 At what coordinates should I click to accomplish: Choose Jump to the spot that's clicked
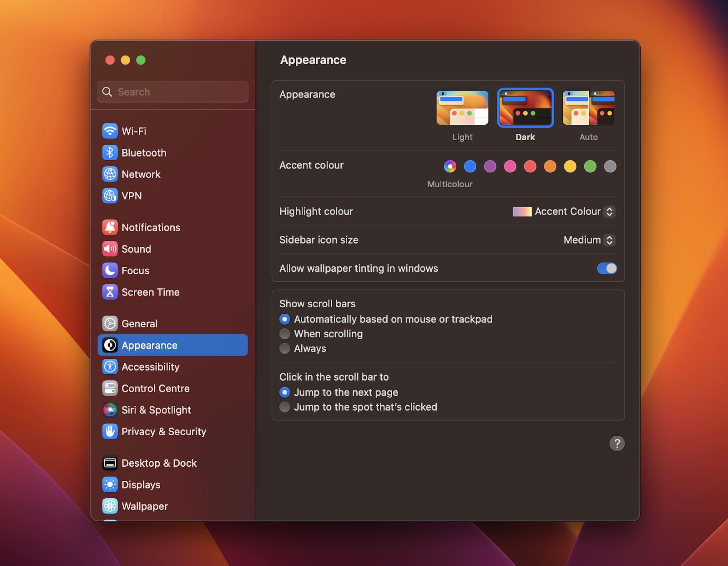pyautogui.click(x=284, y=407)
